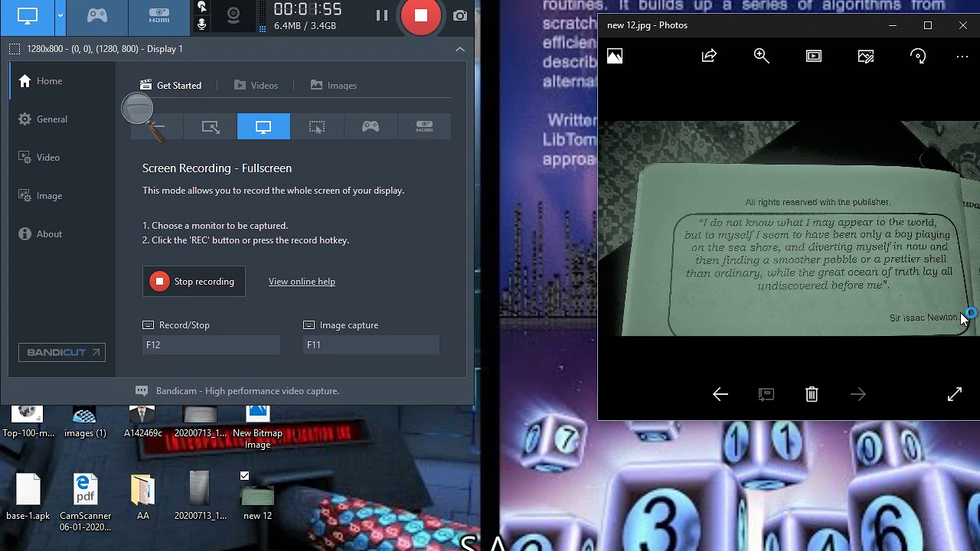This screenshot has height=551, width=980.
Task: Zoom in using Photos magnifier icon
Action: tap(761, 56)
